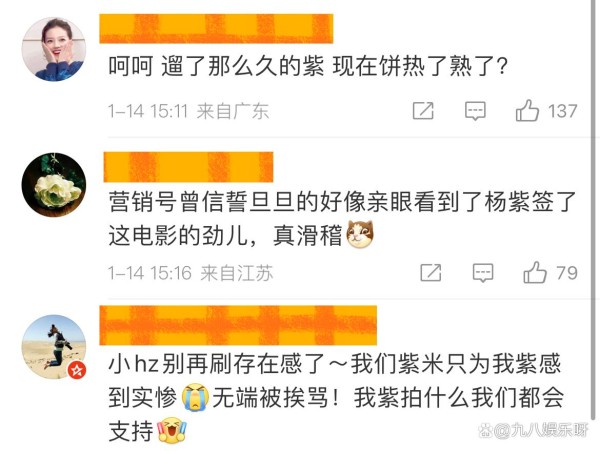Open the beach jumping avatar profile

(x=54, y=347)
